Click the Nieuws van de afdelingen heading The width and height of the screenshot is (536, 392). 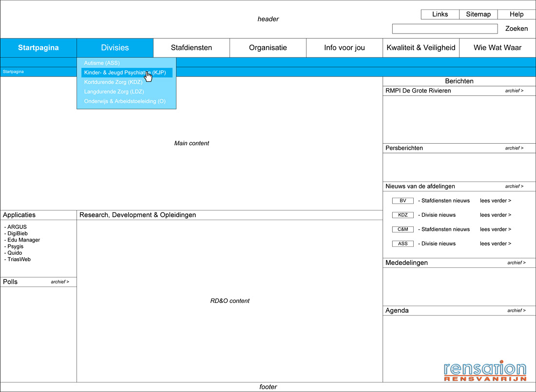420,186
